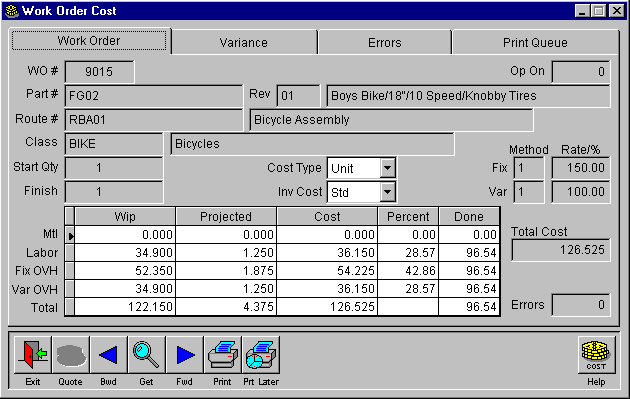Click the Part # field FG02
This screenshot has height=399, width=630.
pos(153,96)
